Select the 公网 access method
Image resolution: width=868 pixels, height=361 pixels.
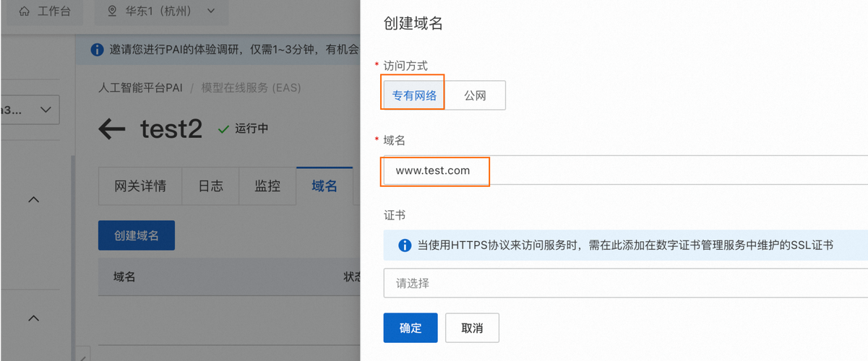click(x=475, y=95)
